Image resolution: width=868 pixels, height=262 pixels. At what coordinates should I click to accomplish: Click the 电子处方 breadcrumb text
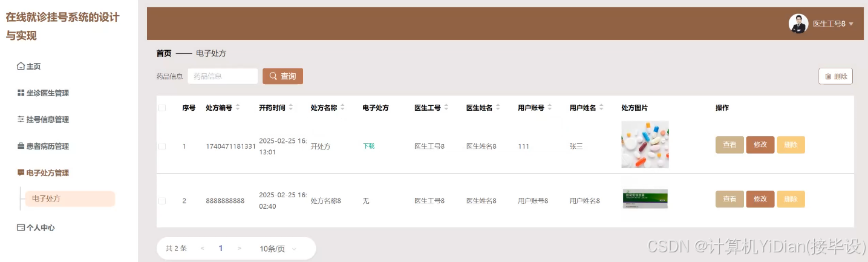coord(211,54)
